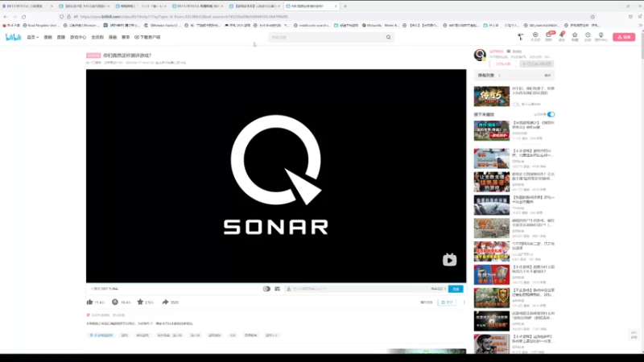This screenshot has height=362, width=644.
Task: Click the bilibili TV icon in the player corner
Action: tap(449, 260)
